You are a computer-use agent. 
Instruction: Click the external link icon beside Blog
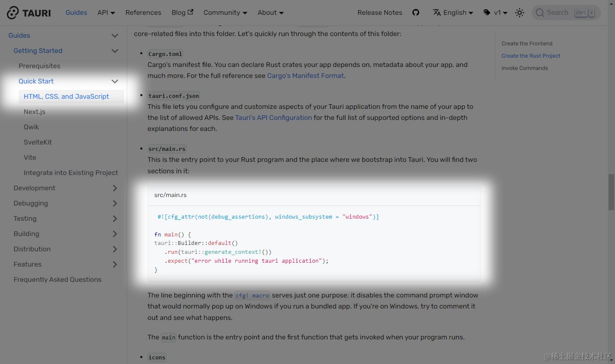click(190, 12)
